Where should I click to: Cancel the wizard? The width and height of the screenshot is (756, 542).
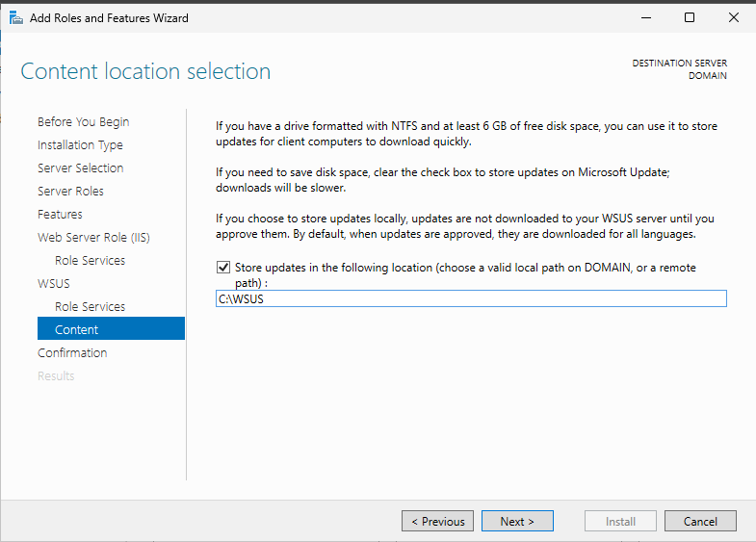700,522
